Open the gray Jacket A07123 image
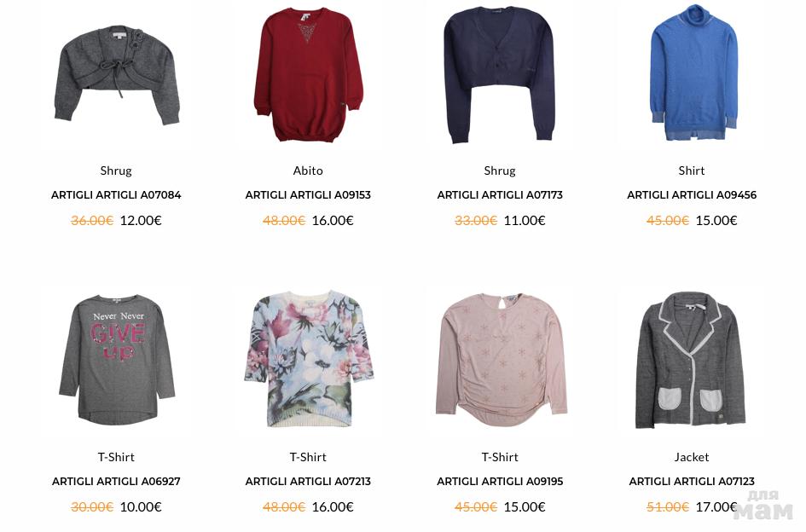 tap(691, 360)
